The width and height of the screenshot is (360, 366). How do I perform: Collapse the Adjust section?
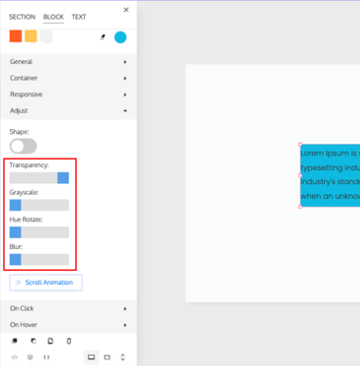pyautogui.click(x=68, y=111)
